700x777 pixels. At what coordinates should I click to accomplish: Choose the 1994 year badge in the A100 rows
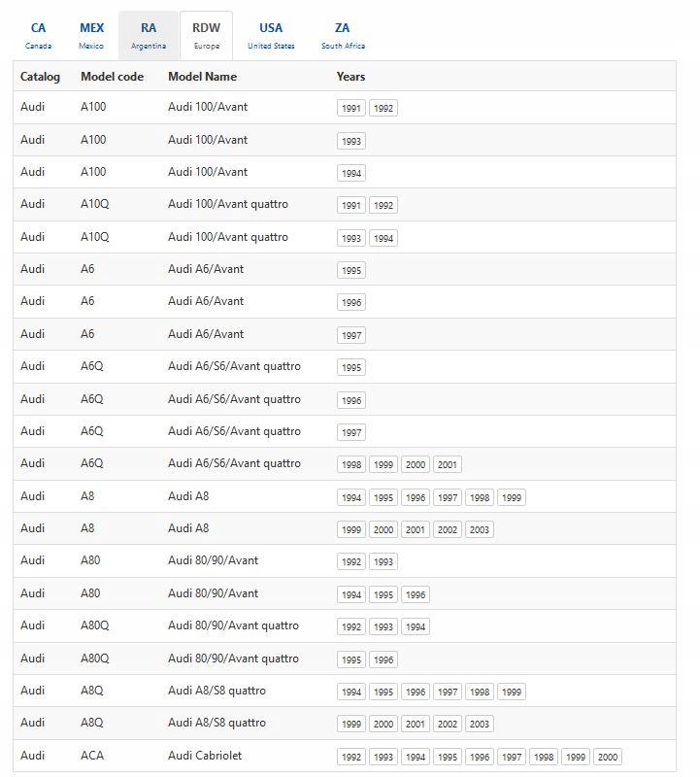[x=351, y=174]
